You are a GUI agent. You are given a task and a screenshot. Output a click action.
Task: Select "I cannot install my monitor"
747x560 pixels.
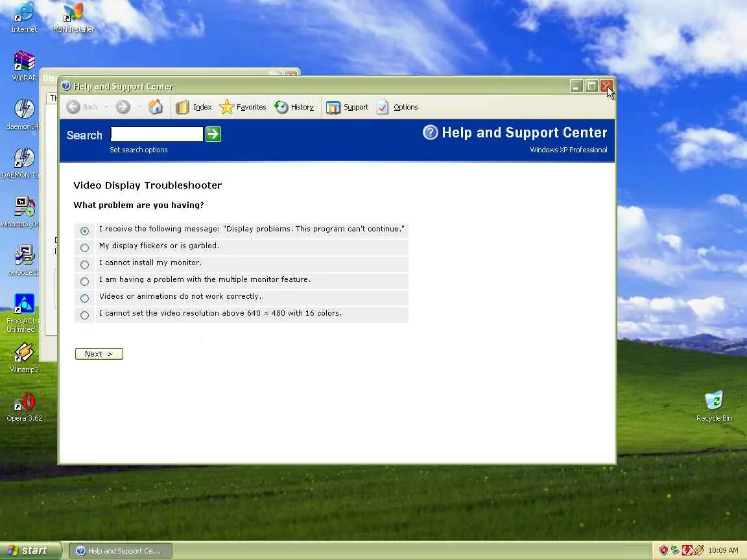(84, 264)
